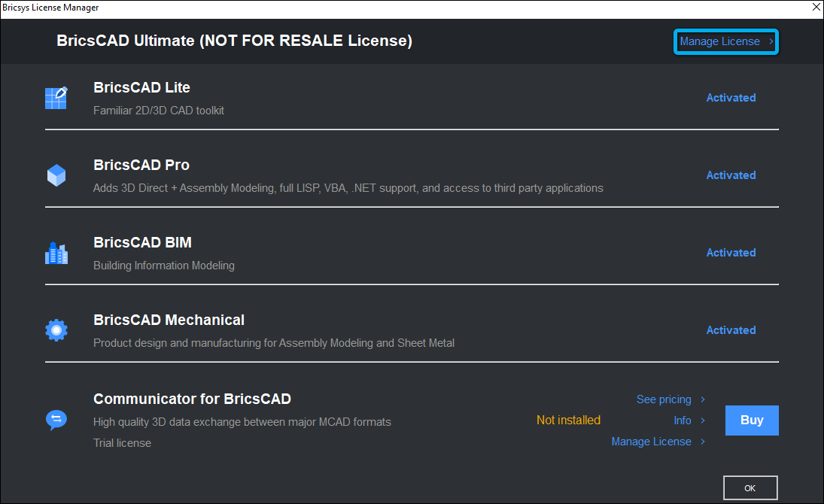The height and width of the screenshot is (504, 824).
Task: Expand Communicator's Manage License chevron
Action: click(x=702, y=442)
